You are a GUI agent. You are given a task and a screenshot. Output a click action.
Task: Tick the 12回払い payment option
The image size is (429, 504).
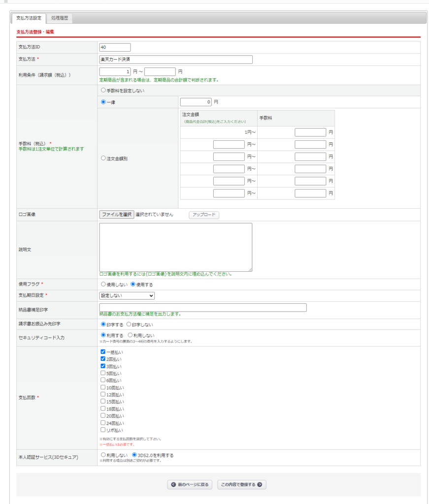[103, 395]
